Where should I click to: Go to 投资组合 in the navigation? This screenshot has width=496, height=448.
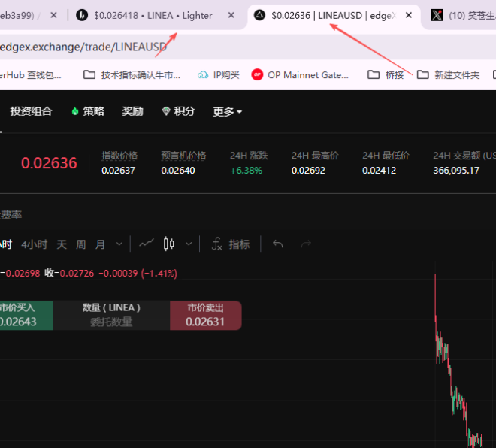pos(31,111)
